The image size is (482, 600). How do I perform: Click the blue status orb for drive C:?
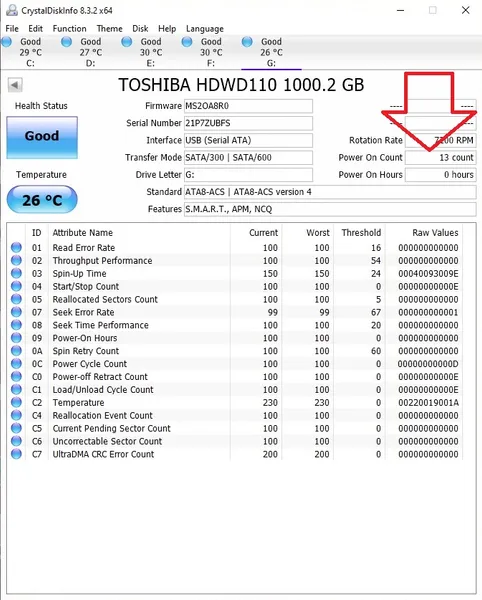7,42
